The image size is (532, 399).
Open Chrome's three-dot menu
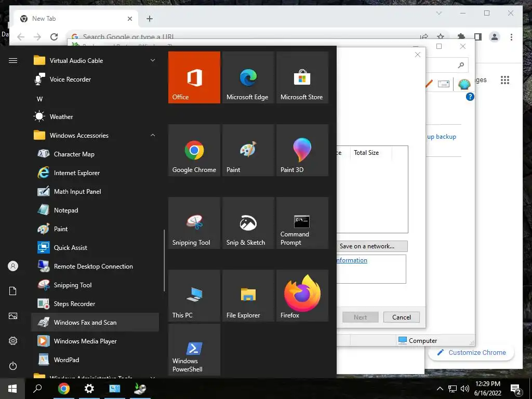pos(511,37)
